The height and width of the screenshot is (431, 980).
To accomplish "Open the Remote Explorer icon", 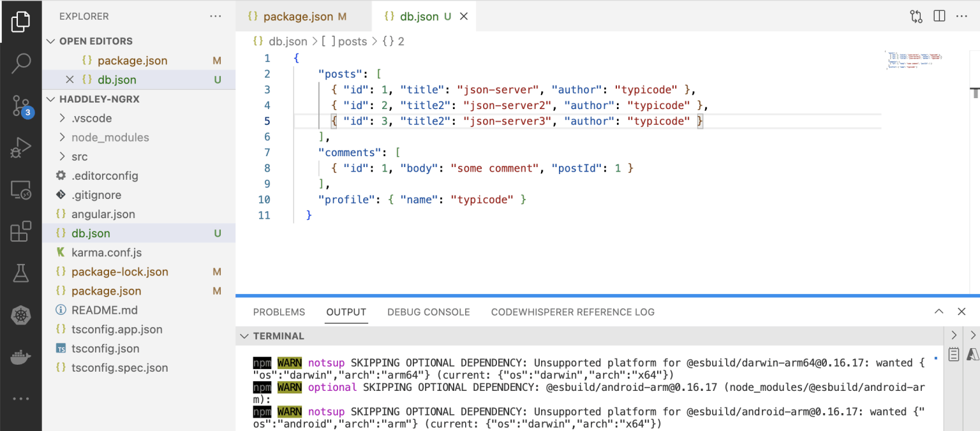I will [x=21, y=190].
